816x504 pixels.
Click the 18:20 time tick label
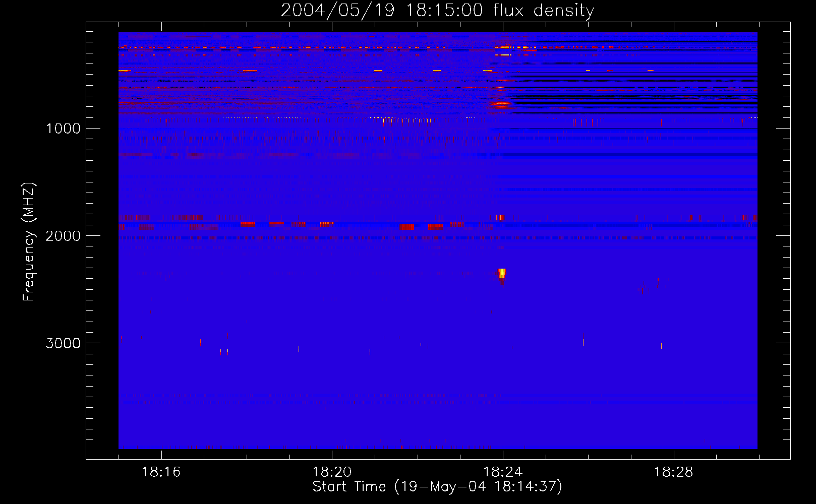(332, 472)
